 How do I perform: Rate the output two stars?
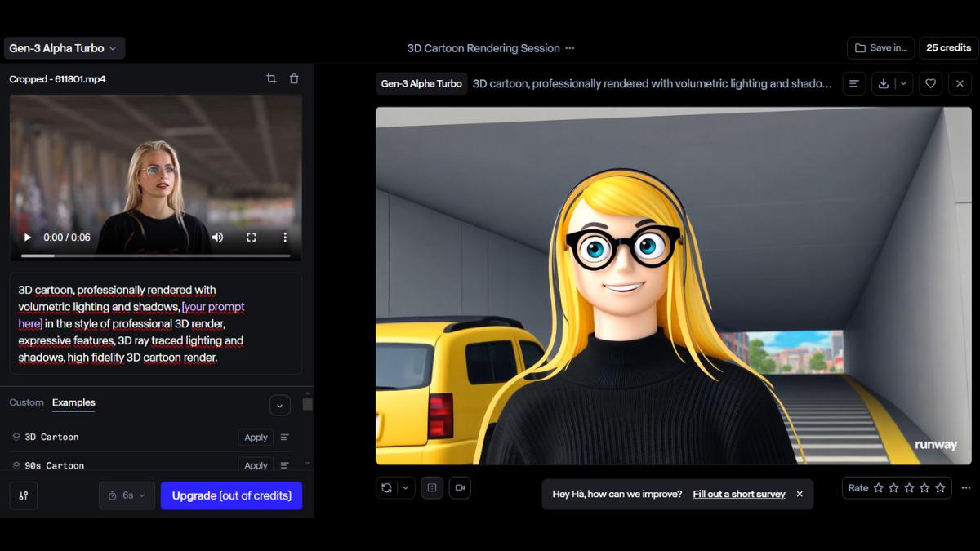894,488
